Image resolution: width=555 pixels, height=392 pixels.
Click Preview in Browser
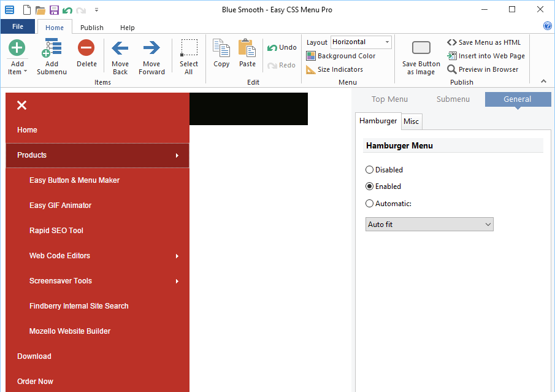(x=483, y=69)
